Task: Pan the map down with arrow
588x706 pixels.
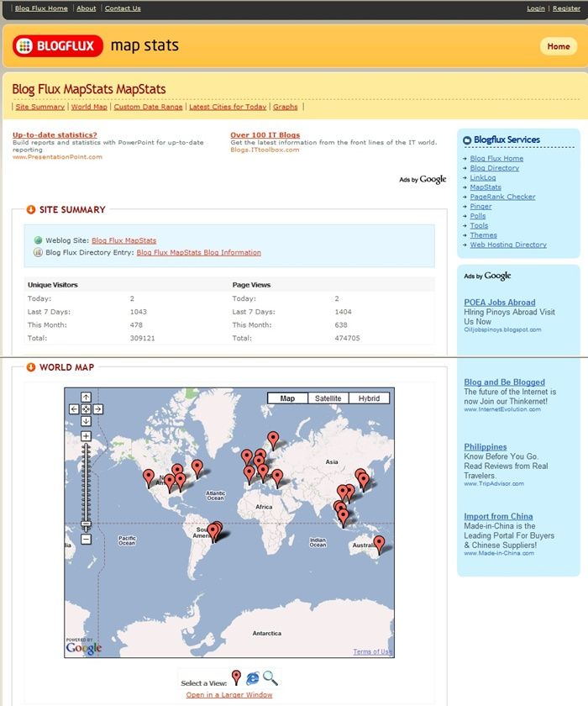Action: (x=86, y=421)
